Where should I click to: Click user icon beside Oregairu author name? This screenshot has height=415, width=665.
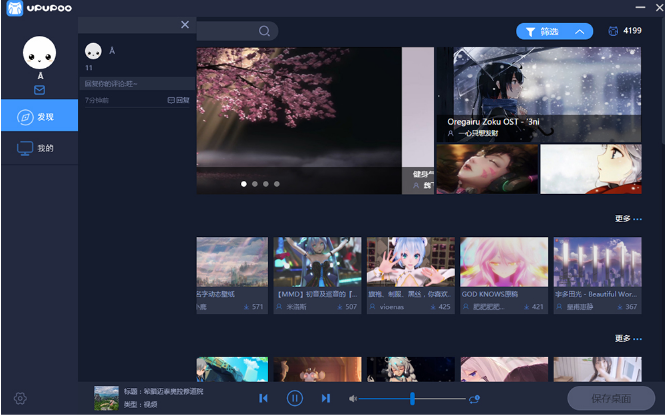(450, 134)
